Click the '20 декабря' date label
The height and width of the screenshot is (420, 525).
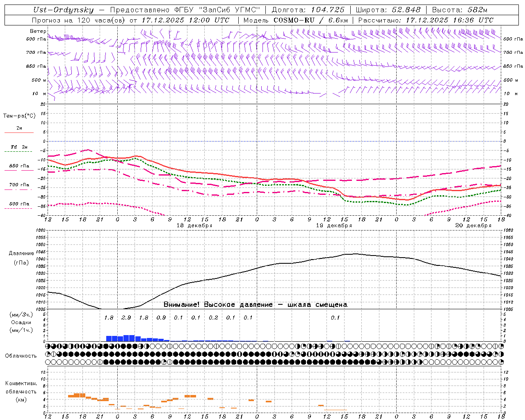click(473, 226)
